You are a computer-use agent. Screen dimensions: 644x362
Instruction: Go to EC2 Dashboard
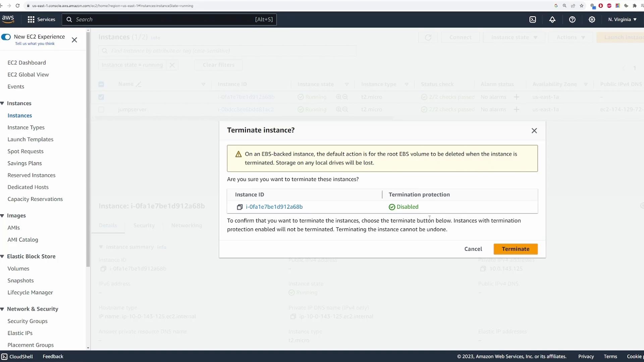pyautogui.click(x=26, y=63)
